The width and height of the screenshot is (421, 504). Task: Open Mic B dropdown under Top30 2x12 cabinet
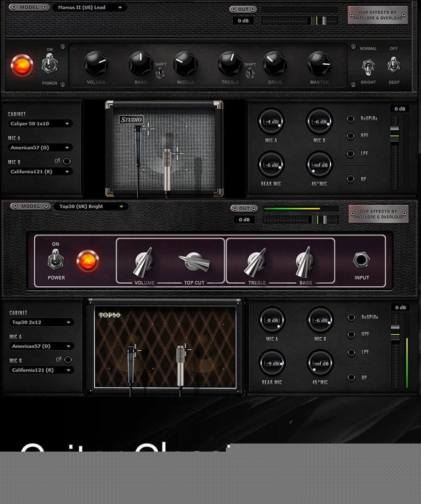tap(41, 370)
